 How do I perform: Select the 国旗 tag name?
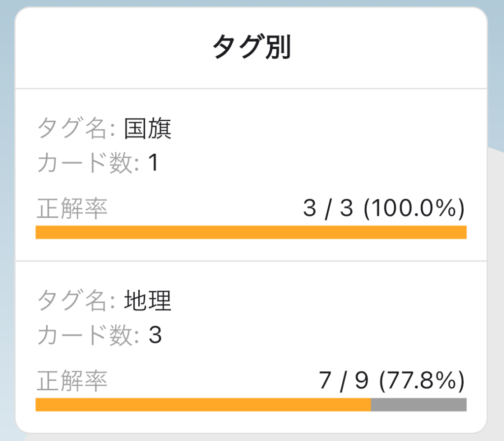148,129
